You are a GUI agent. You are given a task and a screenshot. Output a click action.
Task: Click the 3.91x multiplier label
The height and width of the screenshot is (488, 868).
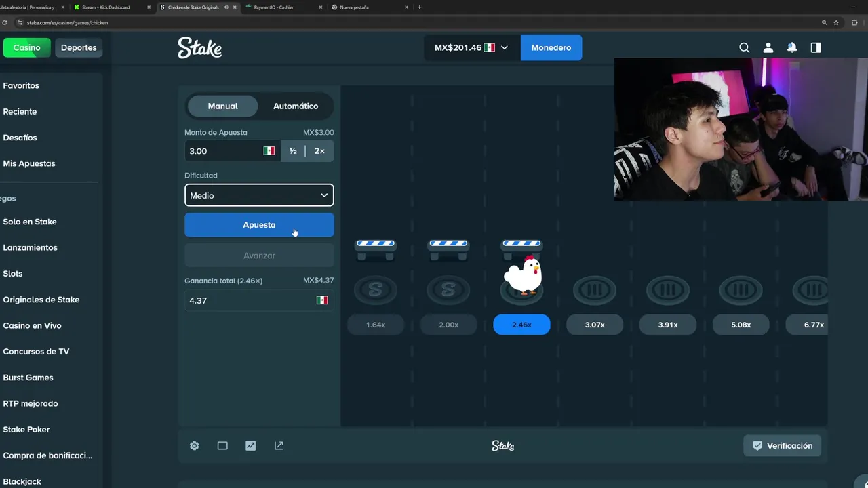pyautogui.click(x=668, y=325)
